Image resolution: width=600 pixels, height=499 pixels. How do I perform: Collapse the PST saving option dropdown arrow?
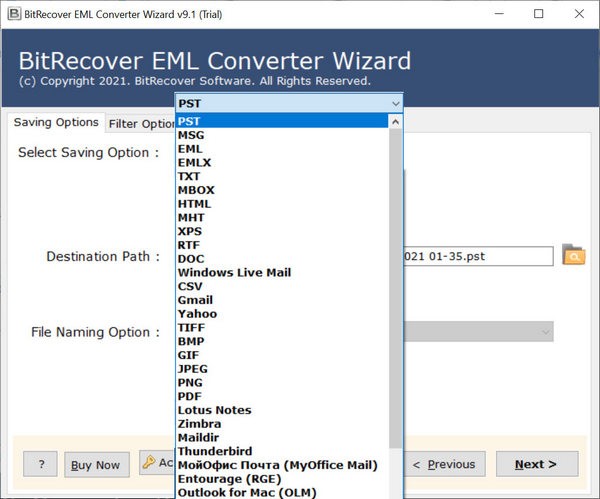(396, 104)
